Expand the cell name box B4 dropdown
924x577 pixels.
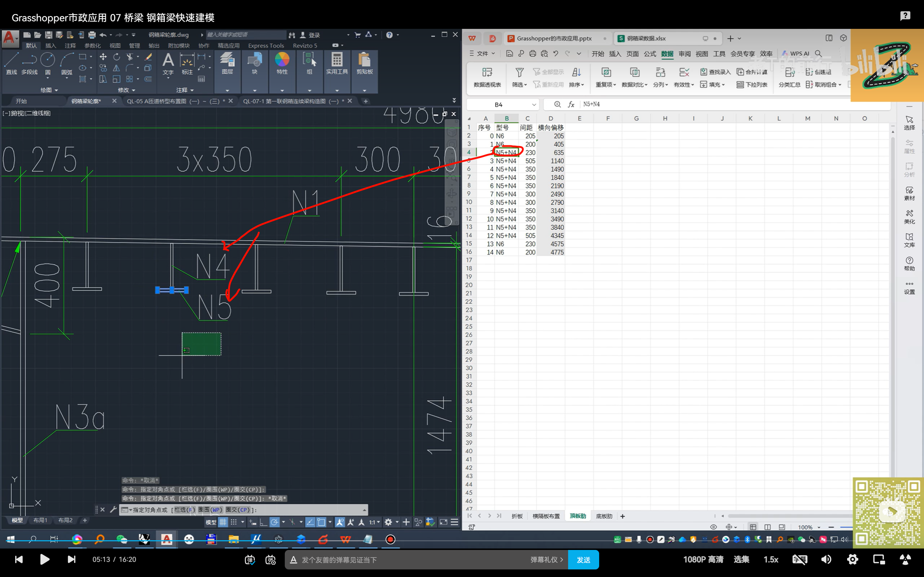pos(534,105)
